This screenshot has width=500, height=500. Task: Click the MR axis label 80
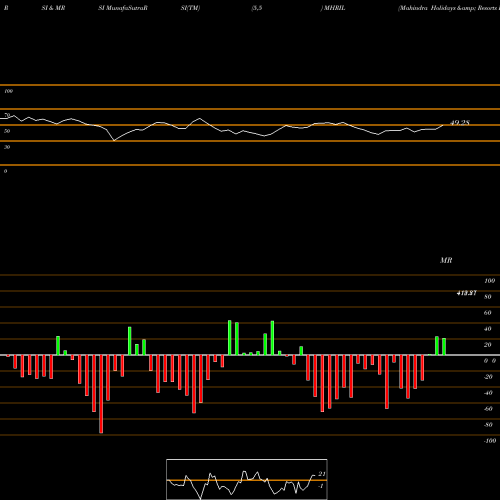point(488,297)
